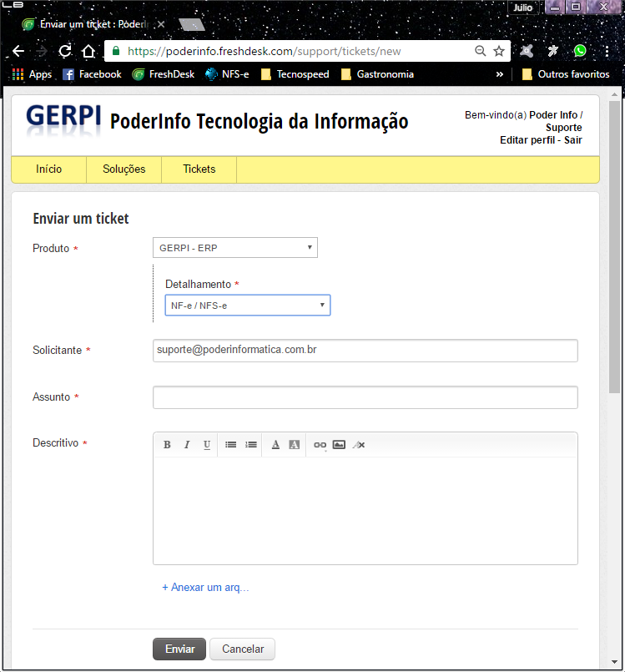Open Gastronomia bookmarks folder

[377, 74]
